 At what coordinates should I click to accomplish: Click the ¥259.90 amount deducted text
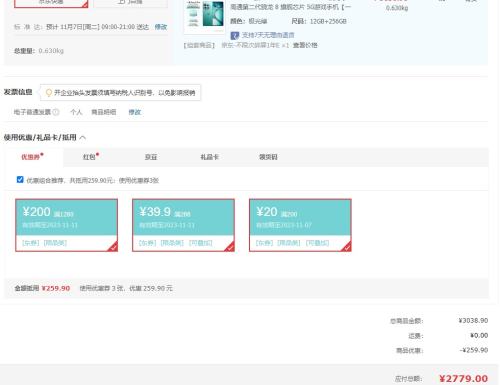[x=56, y=288]
